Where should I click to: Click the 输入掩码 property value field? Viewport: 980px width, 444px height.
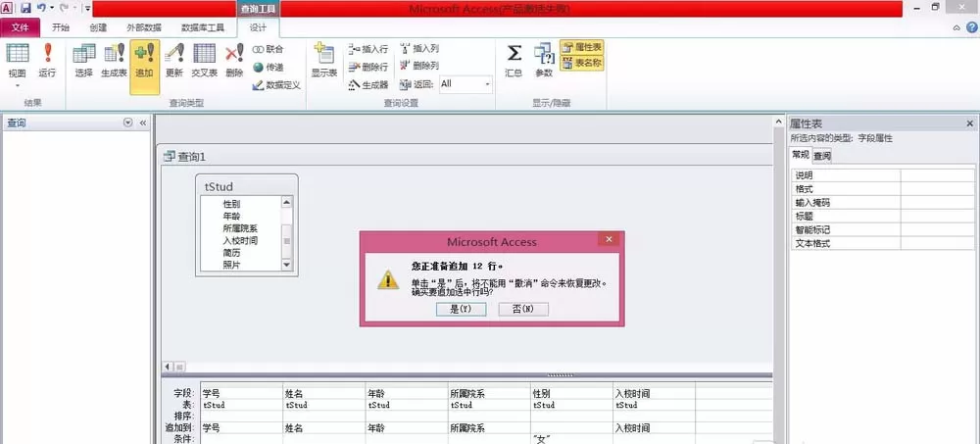coord(938,203)
